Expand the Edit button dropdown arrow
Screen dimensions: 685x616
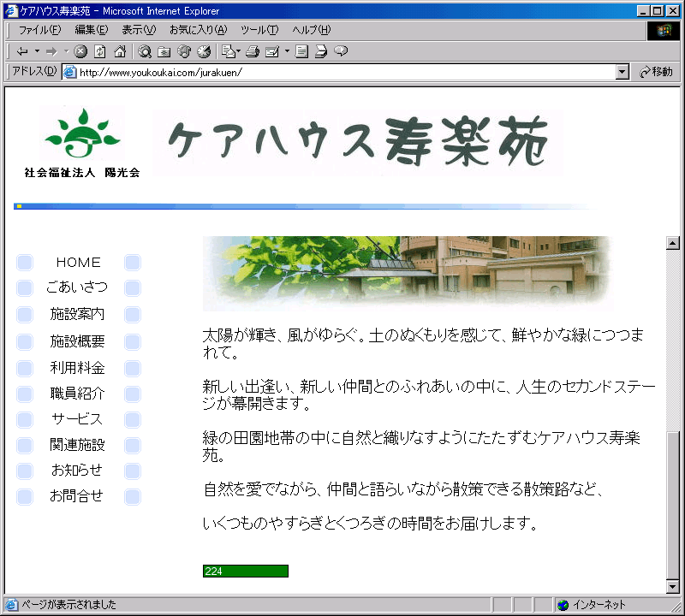[x=287, y=51]
